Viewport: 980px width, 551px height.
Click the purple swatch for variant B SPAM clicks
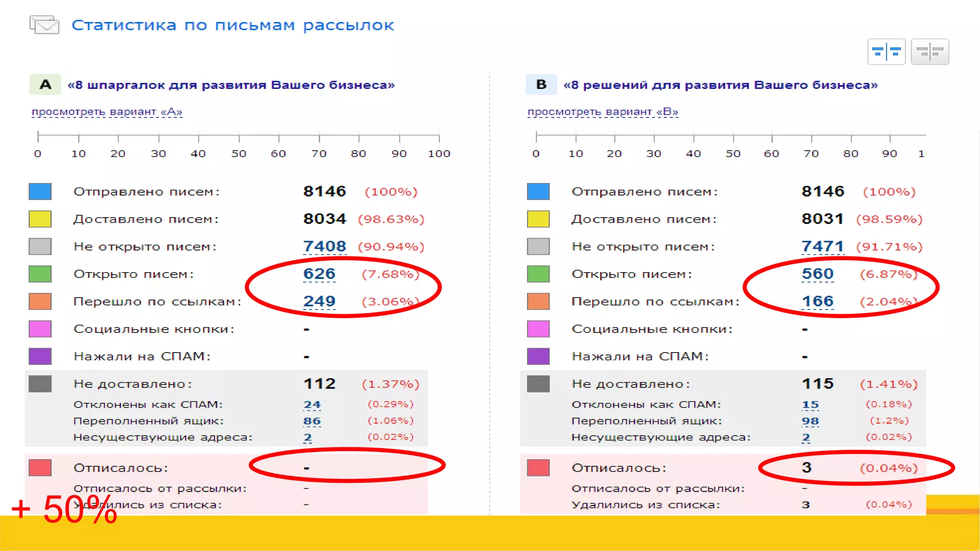pos(538,356)
